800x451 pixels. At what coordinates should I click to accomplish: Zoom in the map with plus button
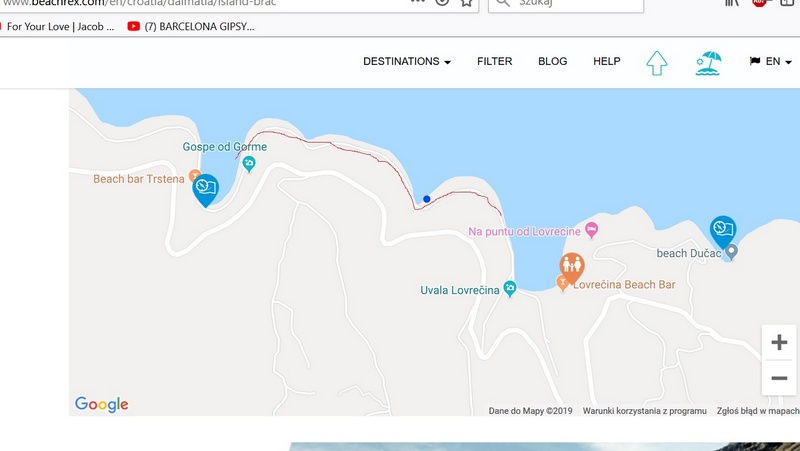(x=779, y=343)
